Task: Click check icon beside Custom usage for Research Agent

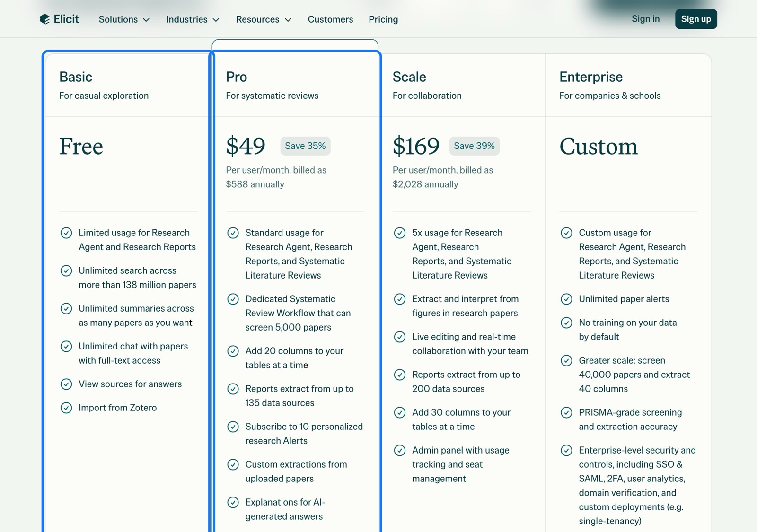Action: click(566, 233)
